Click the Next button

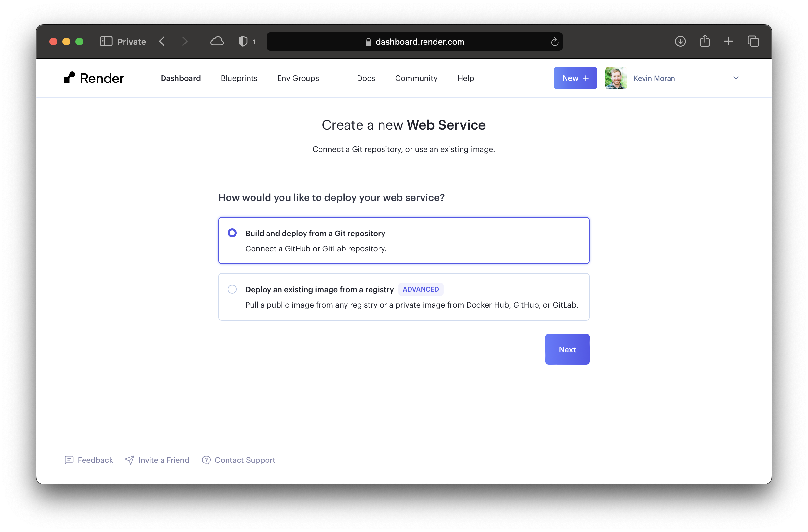567,349
